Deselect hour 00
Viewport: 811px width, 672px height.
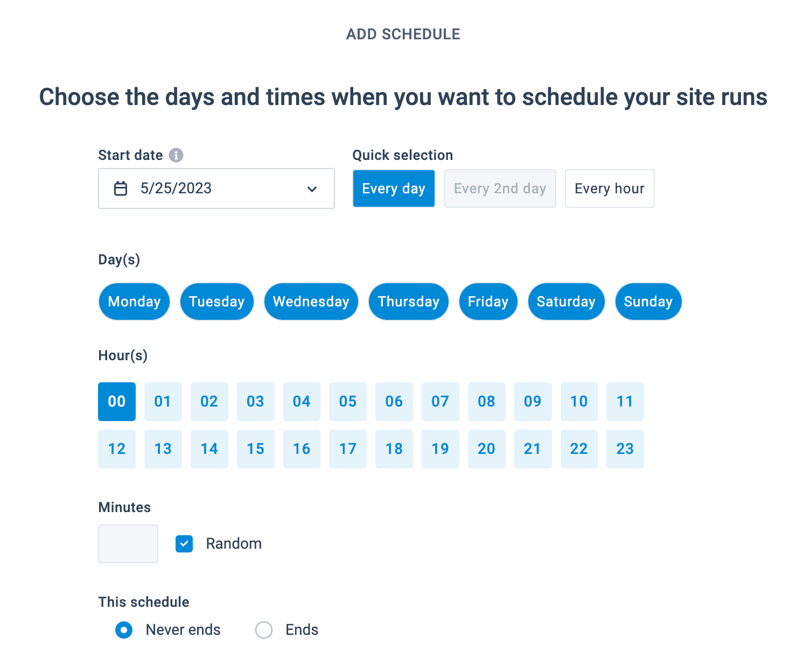117,402
